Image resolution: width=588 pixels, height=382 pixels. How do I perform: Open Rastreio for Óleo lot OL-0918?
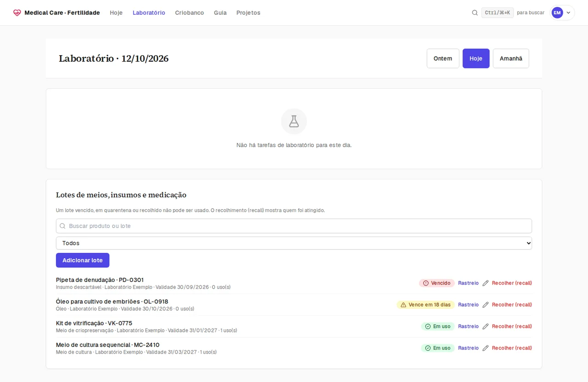pos(468,305)
